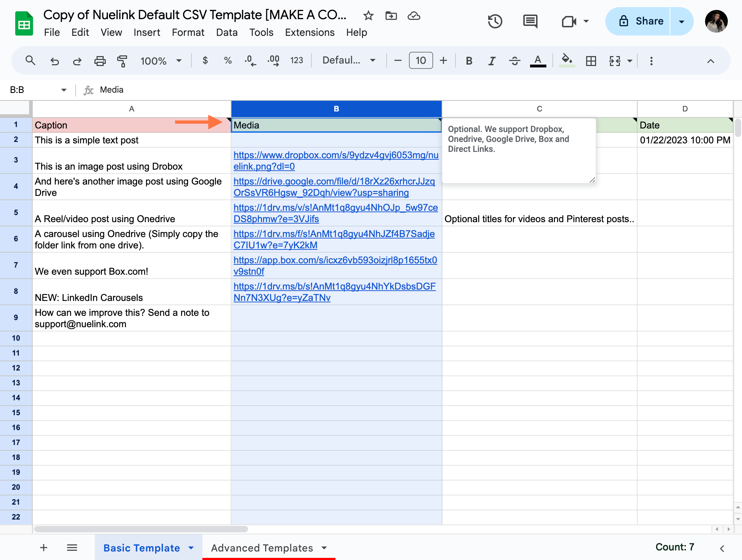Click the merge cells icon
Image resolution: width=742 pixels, height=560 pixels.
(x=615, y=61)
